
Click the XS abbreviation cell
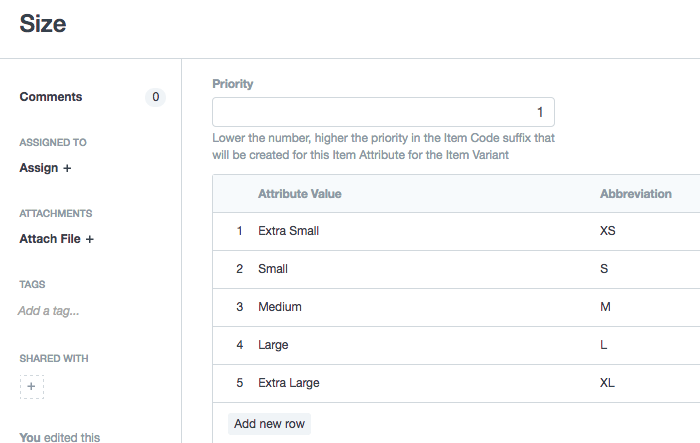(608, 231)
